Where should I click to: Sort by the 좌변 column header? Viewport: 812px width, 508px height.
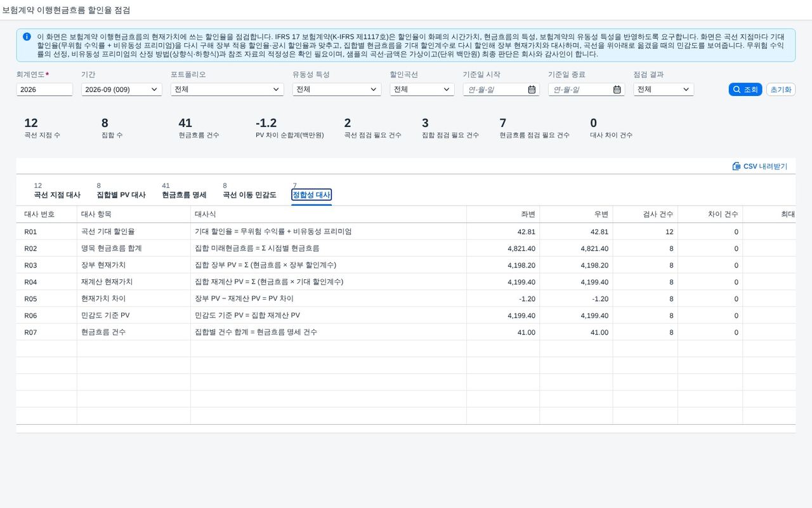click(x=503, y=215)
